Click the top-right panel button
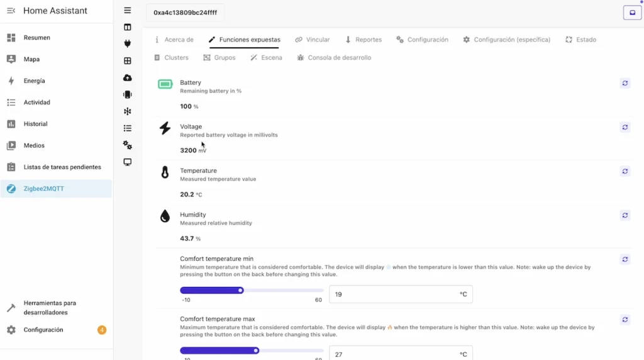 pyautogui.click(x=632, y=13)
